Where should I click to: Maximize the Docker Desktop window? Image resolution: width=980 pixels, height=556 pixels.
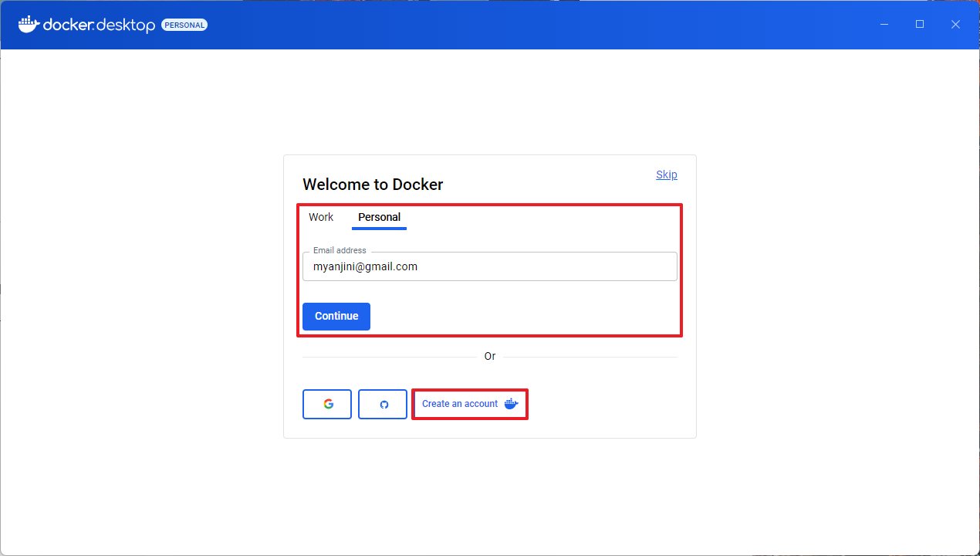tap(920, 25)
